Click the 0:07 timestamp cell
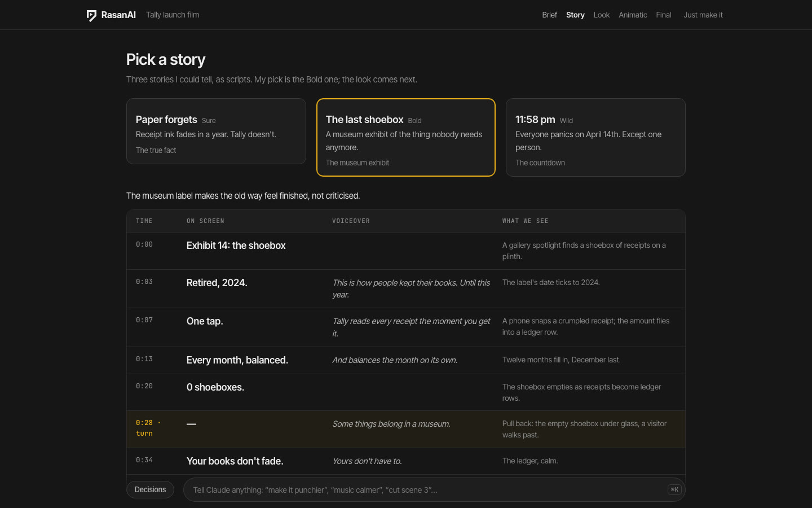Screen dimensions: 812x508 [x=144, y=320]
